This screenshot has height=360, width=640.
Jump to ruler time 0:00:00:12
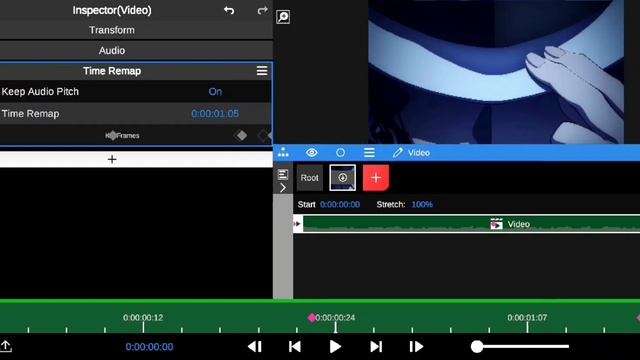[143, 318]
